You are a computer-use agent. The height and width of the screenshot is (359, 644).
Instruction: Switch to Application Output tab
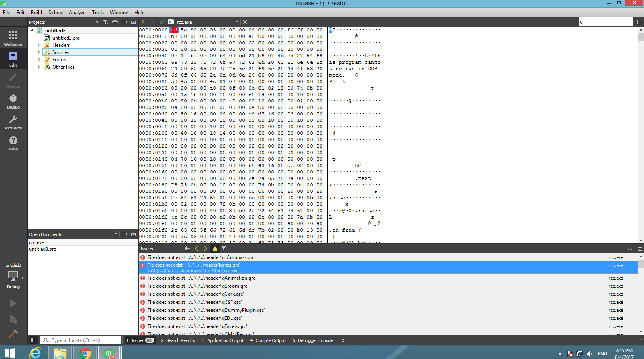pos(223,340)
